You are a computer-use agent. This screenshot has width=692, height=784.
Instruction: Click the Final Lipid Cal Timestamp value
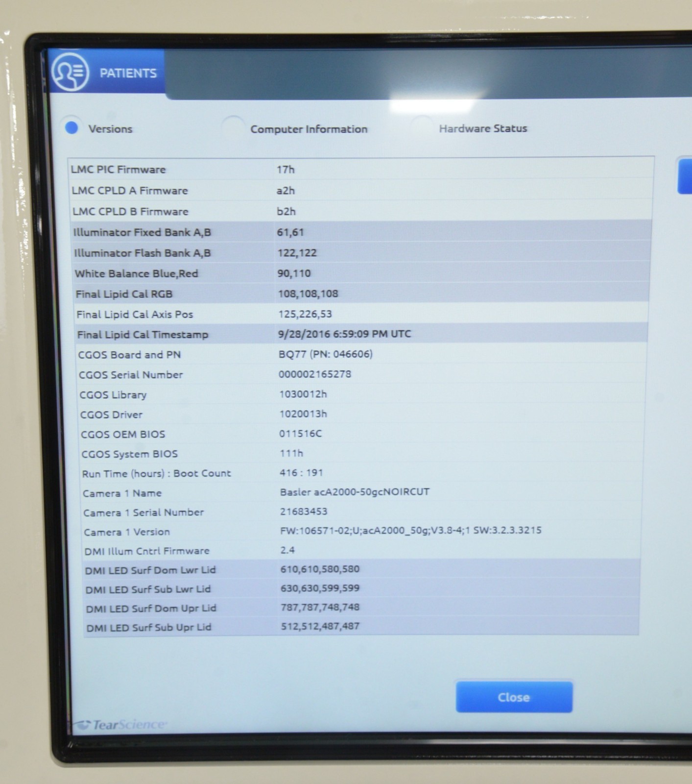[x=344, y=334]
